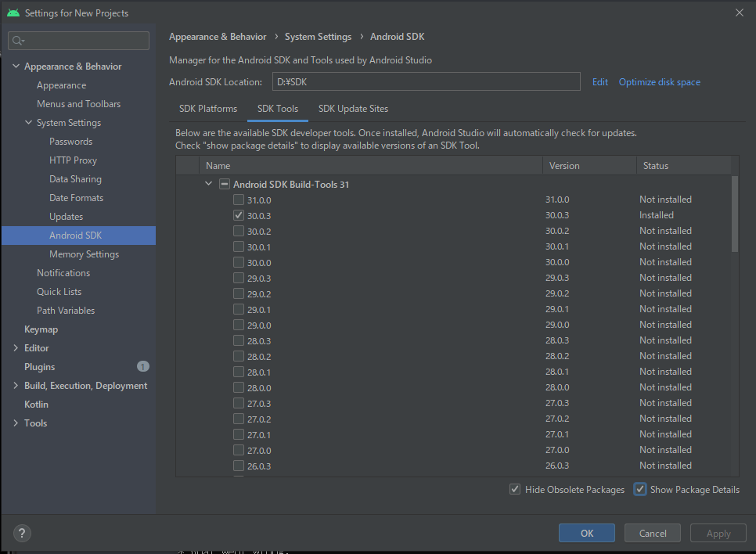
Task: Click the Android Studio logo icon in title bar
Action: coord(13,13)
